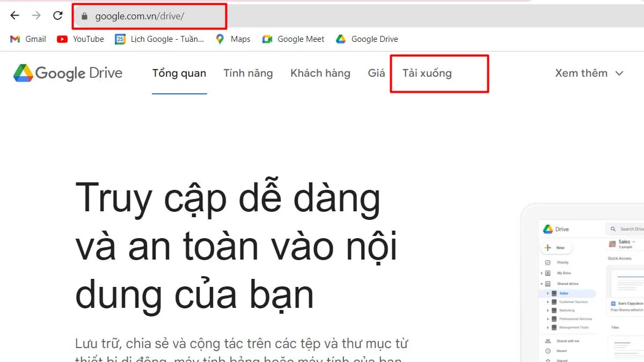Click the padlock icon in the address bar
644x362 pixels.
point(84,16)
